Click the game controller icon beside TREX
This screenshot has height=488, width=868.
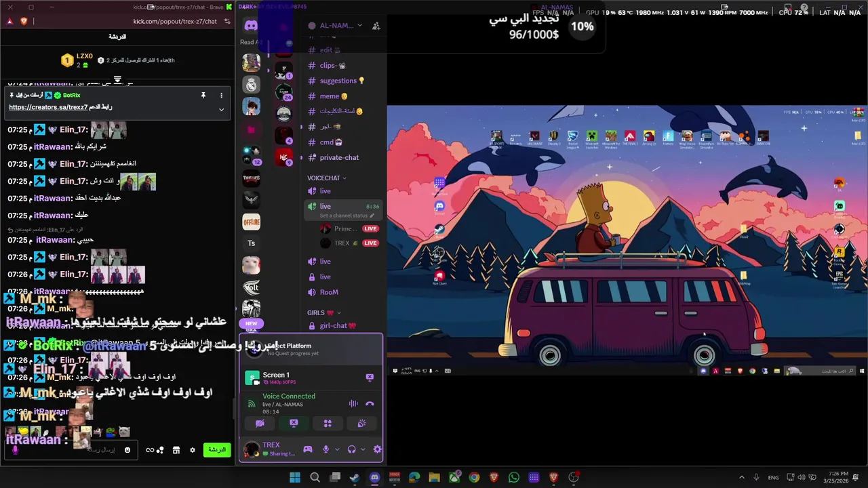tap(308, 449)
